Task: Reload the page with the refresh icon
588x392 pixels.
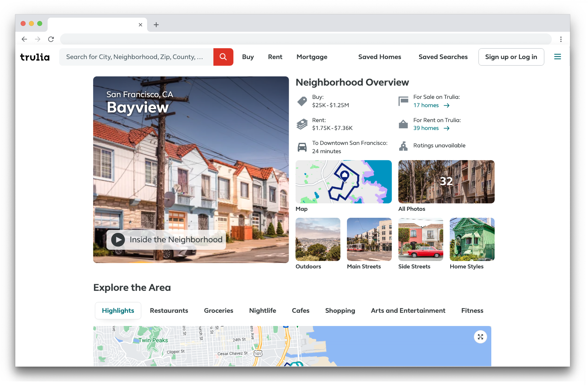Action: [x=51, y=39]
